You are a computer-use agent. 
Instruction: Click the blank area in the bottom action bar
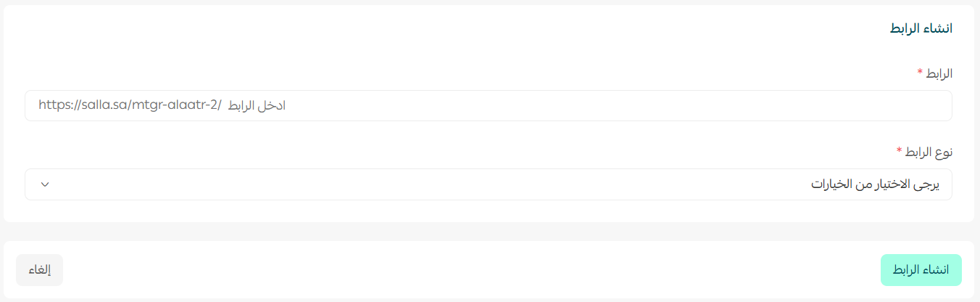(x=471, y=270)
